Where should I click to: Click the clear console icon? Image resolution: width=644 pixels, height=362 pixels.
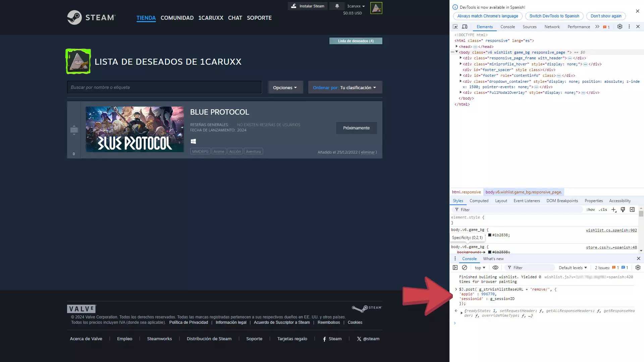tap(465, 267)
